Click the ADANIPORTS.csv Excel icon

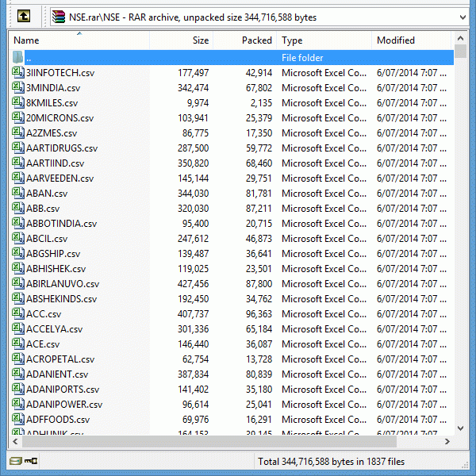pyautogui.click(x=18, y=390)
